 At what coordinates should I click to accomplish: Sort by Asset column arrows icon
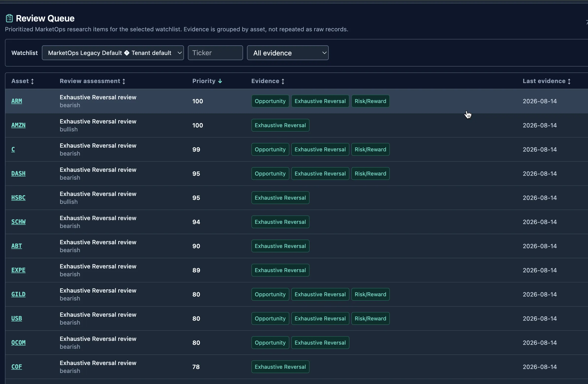32,81
